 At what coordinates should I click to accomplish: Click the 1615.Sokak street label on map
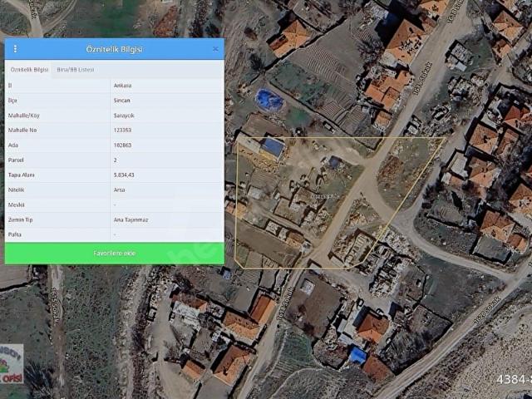click(x=56, y=307)
